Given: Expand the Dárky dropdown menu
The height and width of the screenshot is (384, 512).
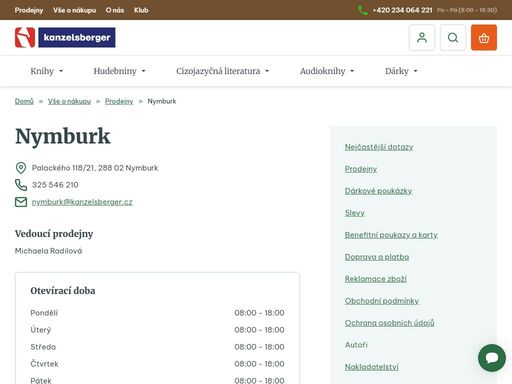Looking at the screenshot, I should (401, 71).
